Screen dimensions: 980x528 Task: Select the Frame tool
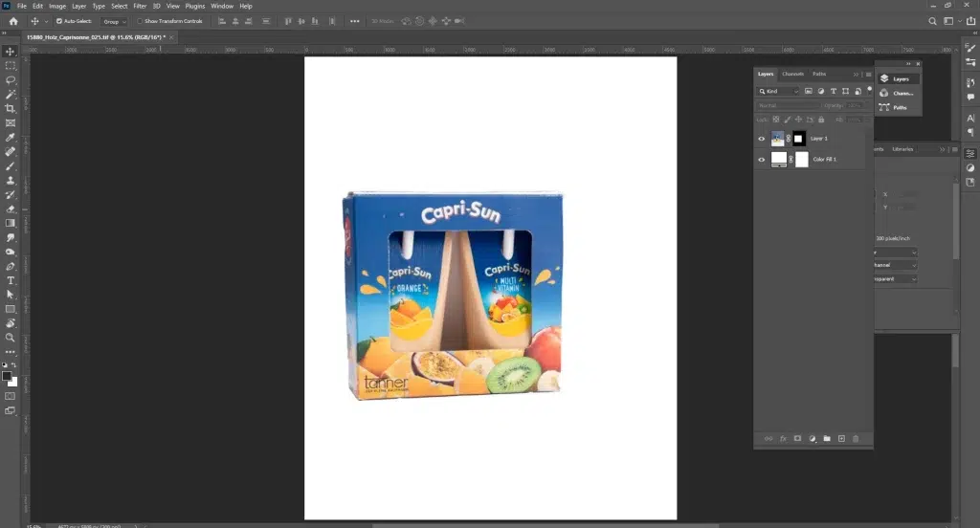pos(10,123)
